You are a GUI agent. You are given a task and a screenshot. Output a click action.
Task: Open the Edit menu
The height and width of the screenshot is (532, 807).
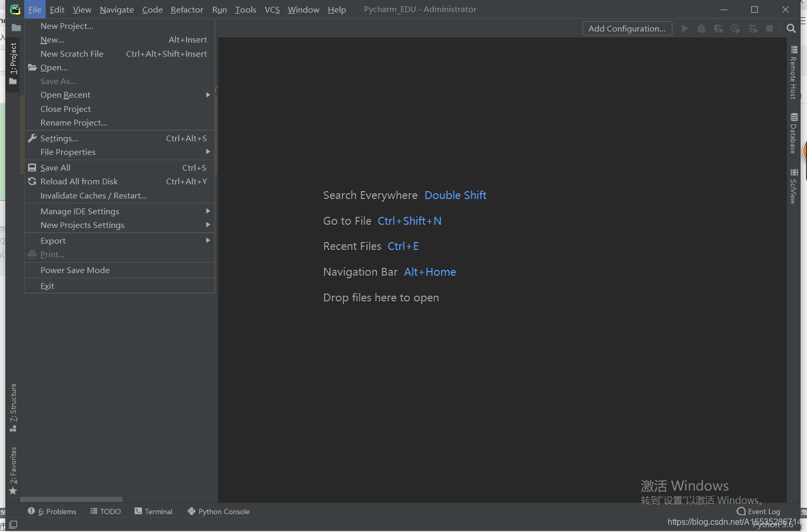click(x=57, y=9)
